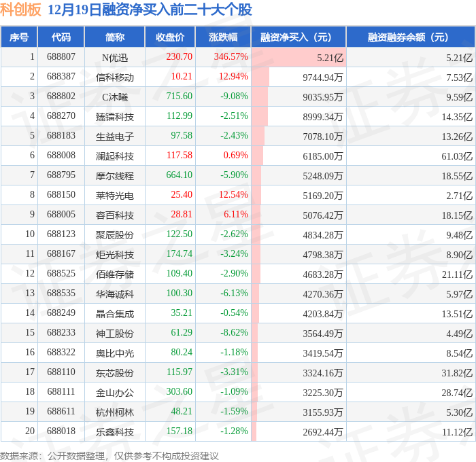Screen dimensions: 476x462
Task: Click the 序号 column header
Action: [x=19, y=37]
